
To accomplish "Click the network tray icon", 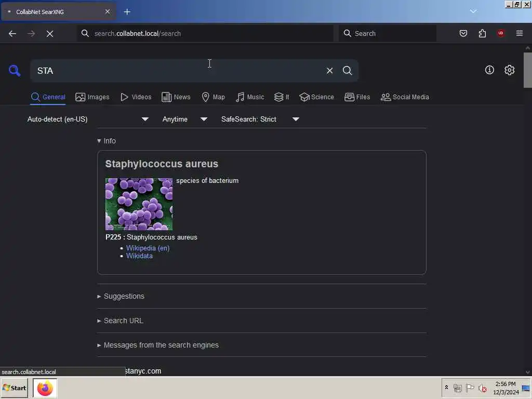I will (457, 388).
